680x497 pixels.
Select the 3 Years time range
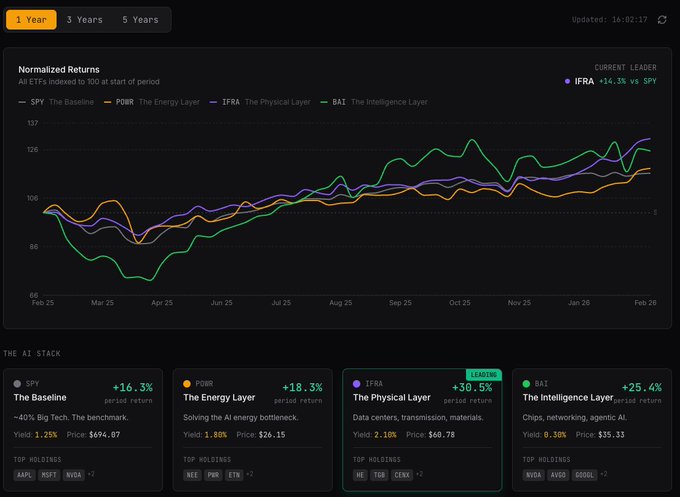coord(84,19)
